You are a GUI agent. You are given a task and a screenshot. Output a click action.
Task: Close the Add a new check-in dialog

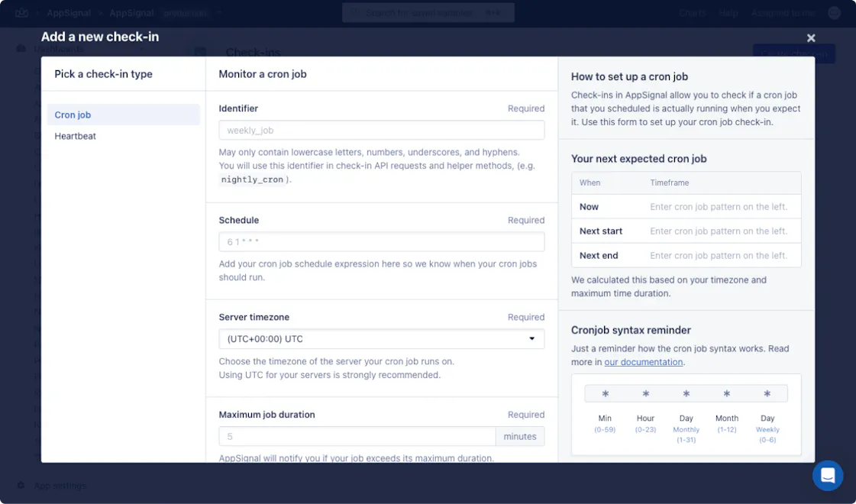pos(811,37)
